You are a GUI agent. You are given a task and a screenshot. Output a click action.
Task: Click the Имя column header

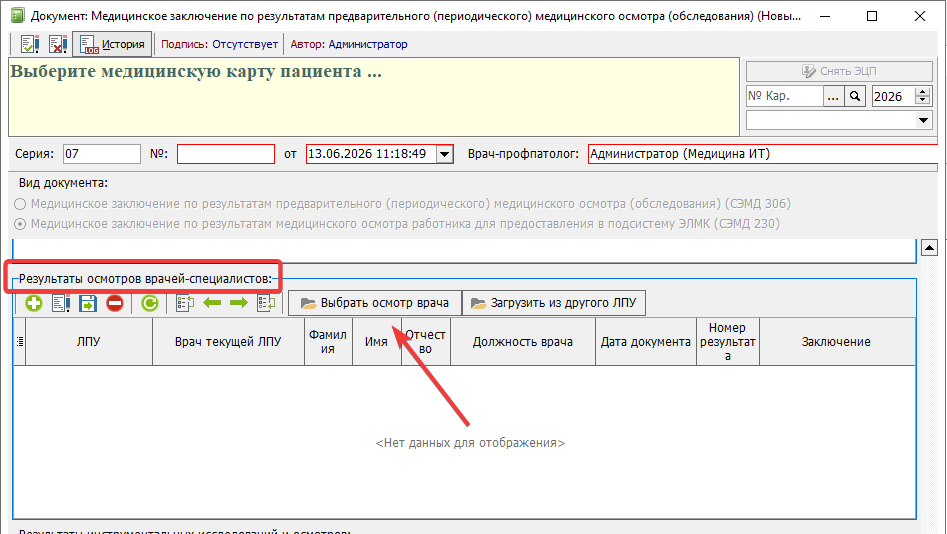point(376,342)
